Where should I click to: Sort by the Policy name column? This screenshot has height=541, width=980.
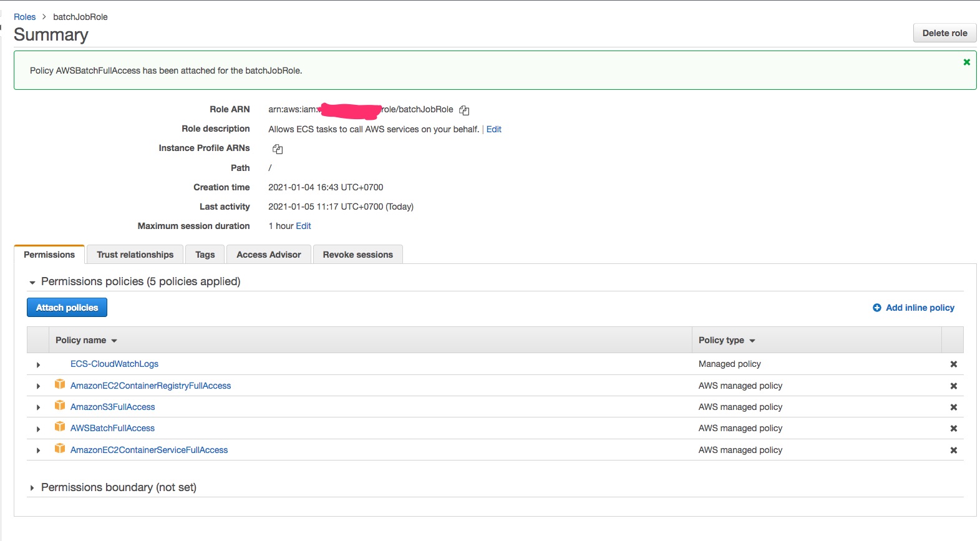point(86,340)
